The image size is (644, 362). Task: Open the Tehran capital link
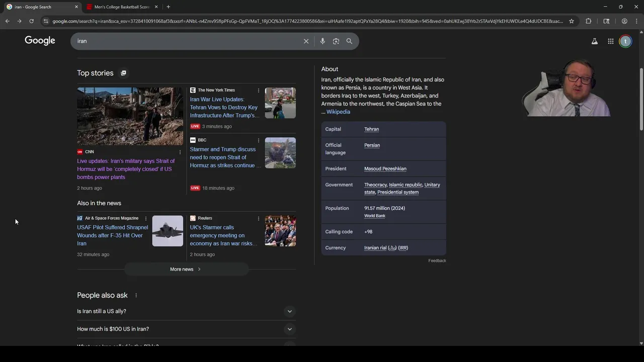[371, 129]
